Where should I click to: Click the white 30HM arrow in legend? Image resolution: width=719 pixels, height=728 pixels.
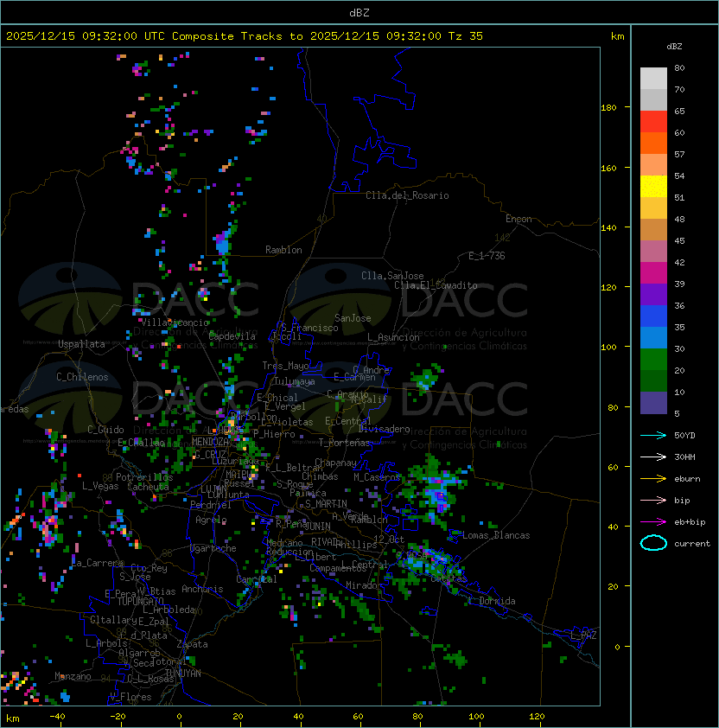(x=653, y=457)
